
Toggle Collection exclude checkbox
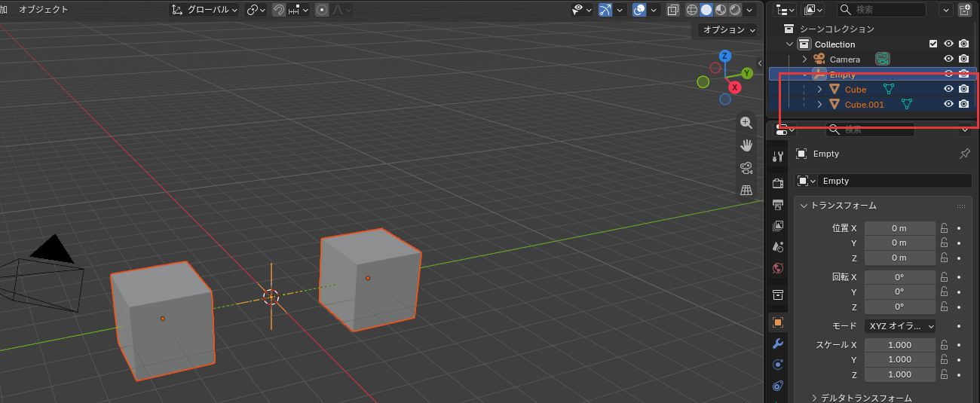tap(933, 44)
